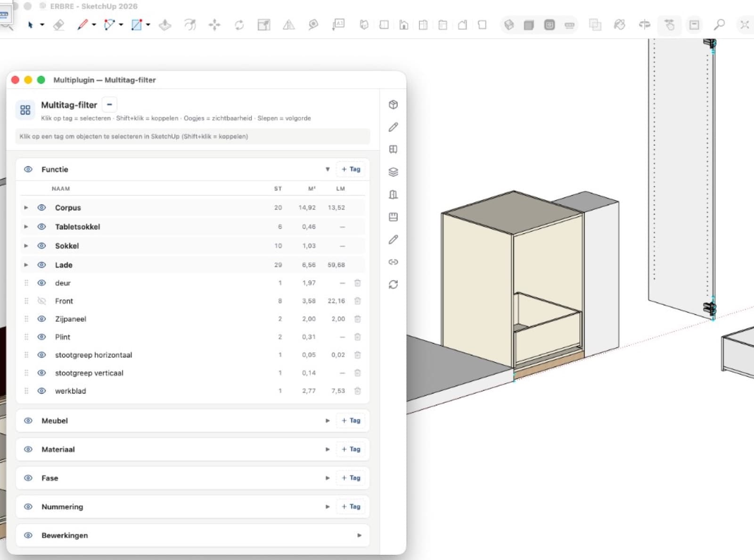754x560 pixels.
Task: Delete the werkblad tag via trash icon
Action: pyautogui.click(x=358, y=391)
